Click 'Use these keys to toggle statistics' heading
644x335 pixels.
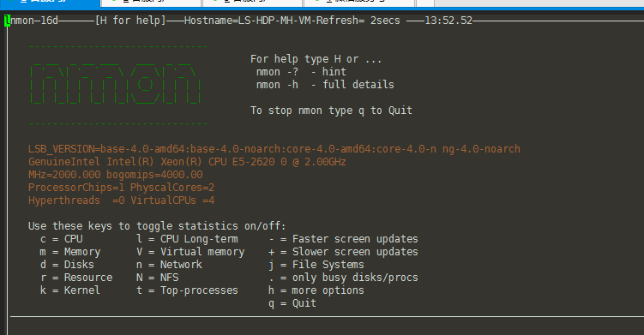[x=157, y=226]
